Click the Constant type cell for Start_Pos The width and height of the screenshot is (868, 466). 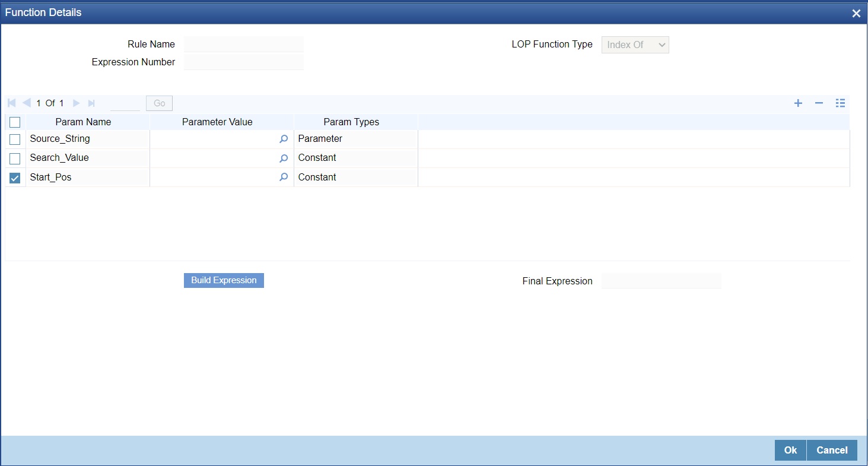[356, 177]
